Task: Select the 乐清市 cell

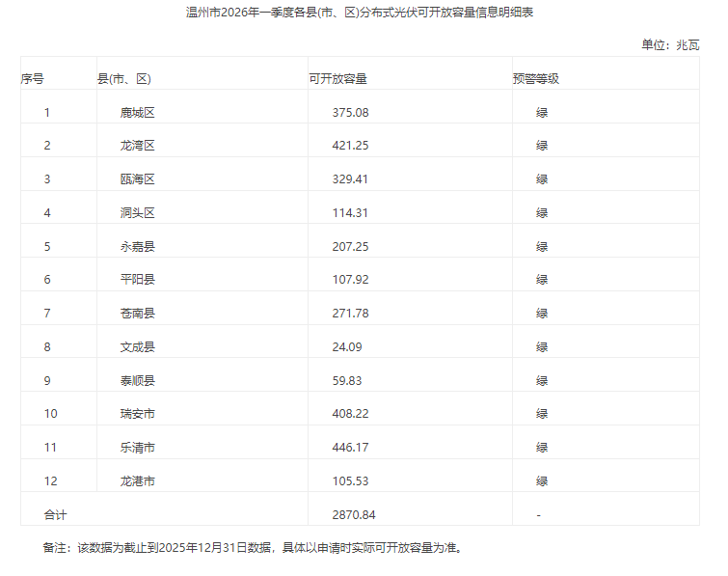Action: pyautogui.click(x=137, y=448)
